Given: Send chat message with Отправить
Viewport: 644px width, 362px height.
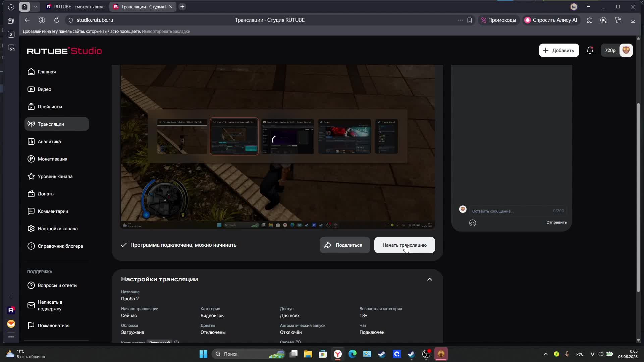Looking at the screenshot, I should pos(556,222).
